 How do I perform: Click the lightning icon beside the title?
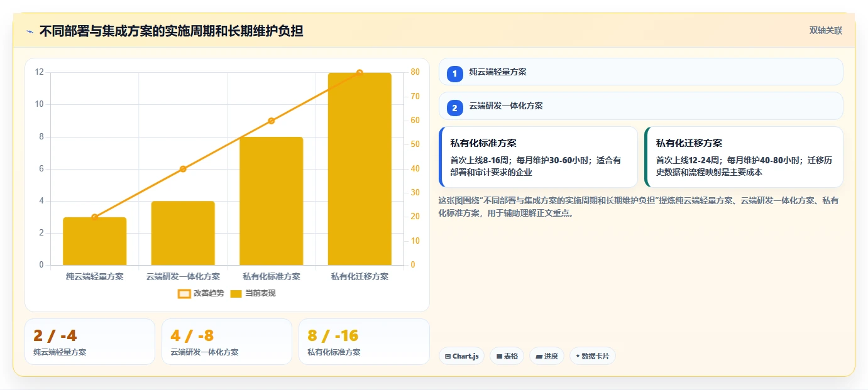[x=30, y=31]
